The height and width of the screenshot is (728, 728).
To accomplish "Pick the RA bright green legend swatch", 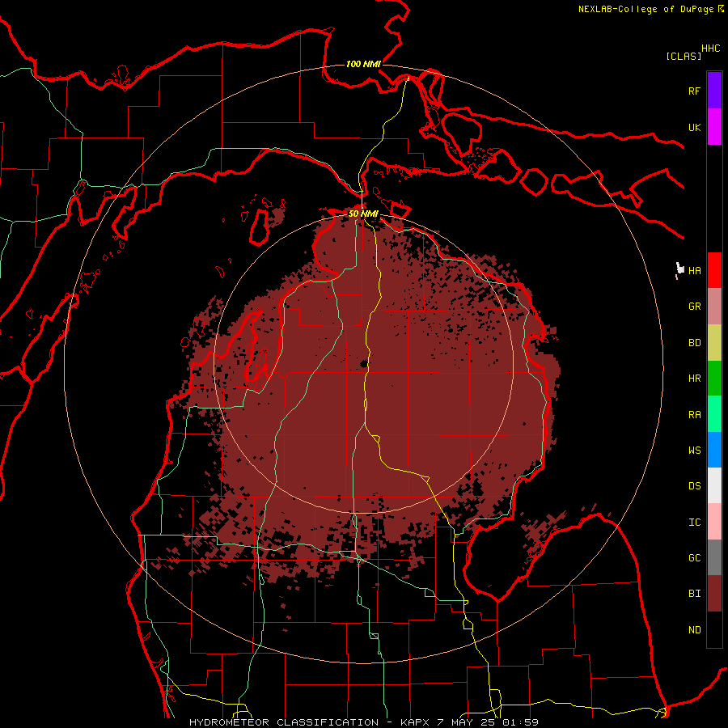I will click(714, 414).
